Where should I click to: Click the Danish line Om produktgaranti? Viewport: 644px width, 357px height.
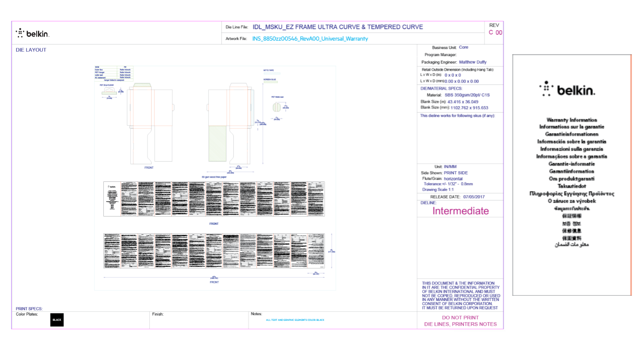tap(572, 178)
